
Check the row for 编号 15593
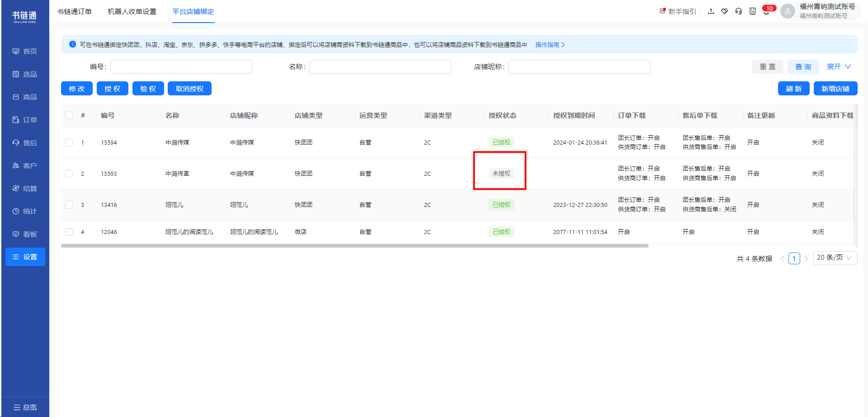69,173
